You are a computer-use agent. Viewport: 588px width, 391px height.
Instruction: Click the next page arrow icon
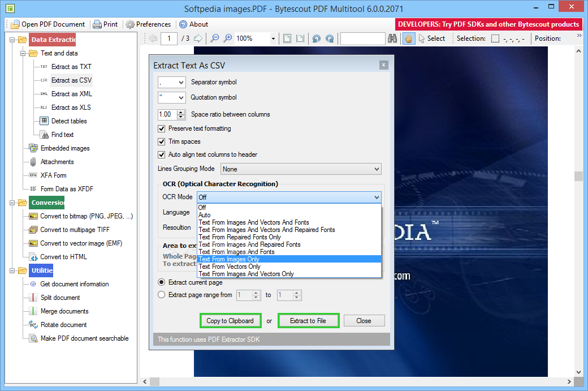(198, 38)
